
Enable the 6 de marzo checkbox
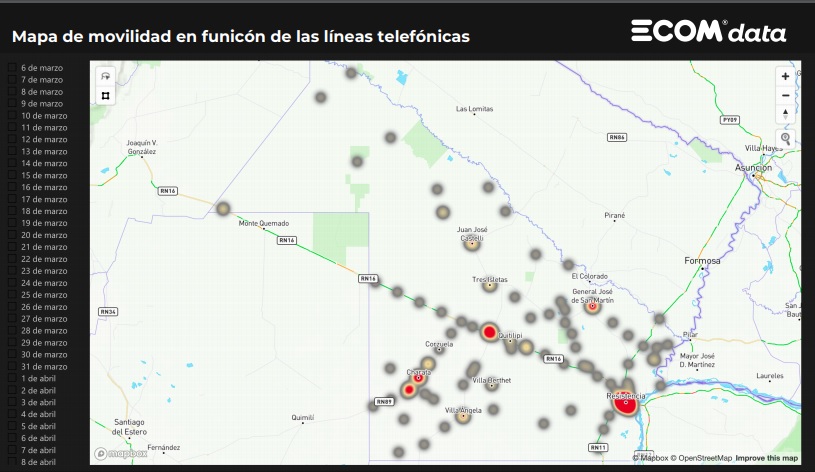pos(12,68)
